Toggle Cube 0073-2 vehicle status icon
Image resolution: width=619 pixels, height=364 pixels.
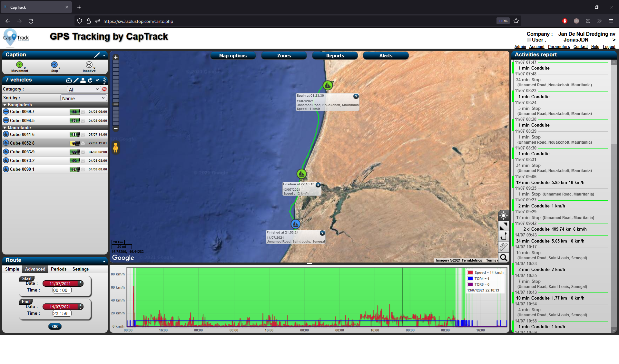coord(6,160)
